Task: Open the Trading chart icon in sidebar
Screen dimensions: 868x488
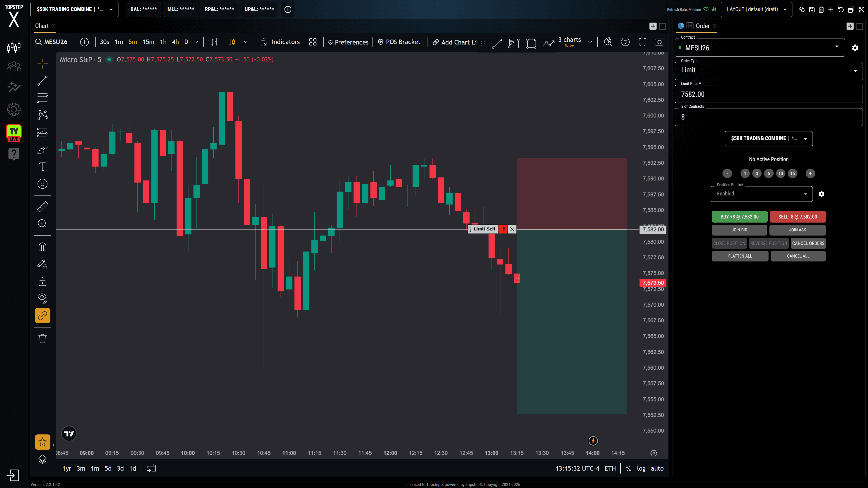Action: pos(14,47)
